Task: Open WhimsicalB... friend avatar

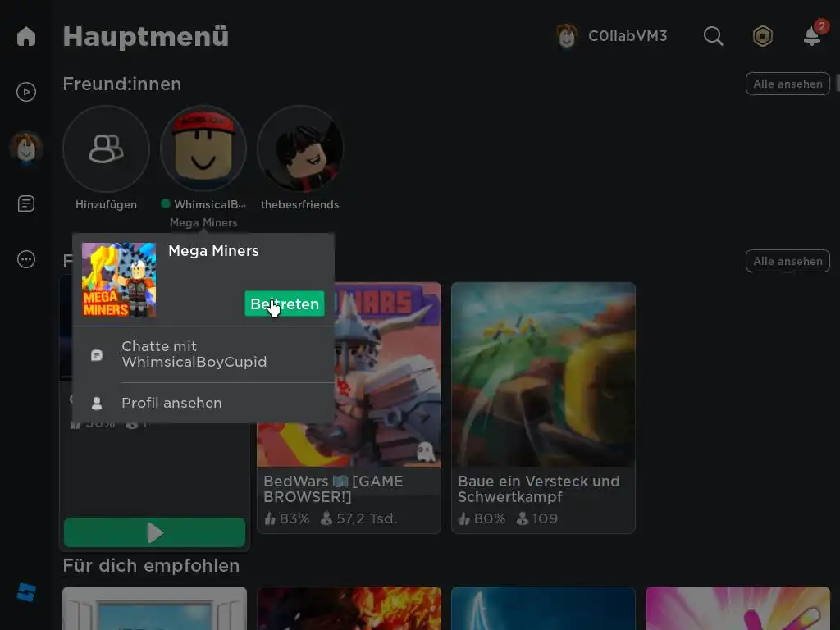Action: click(x=203, y=148)
